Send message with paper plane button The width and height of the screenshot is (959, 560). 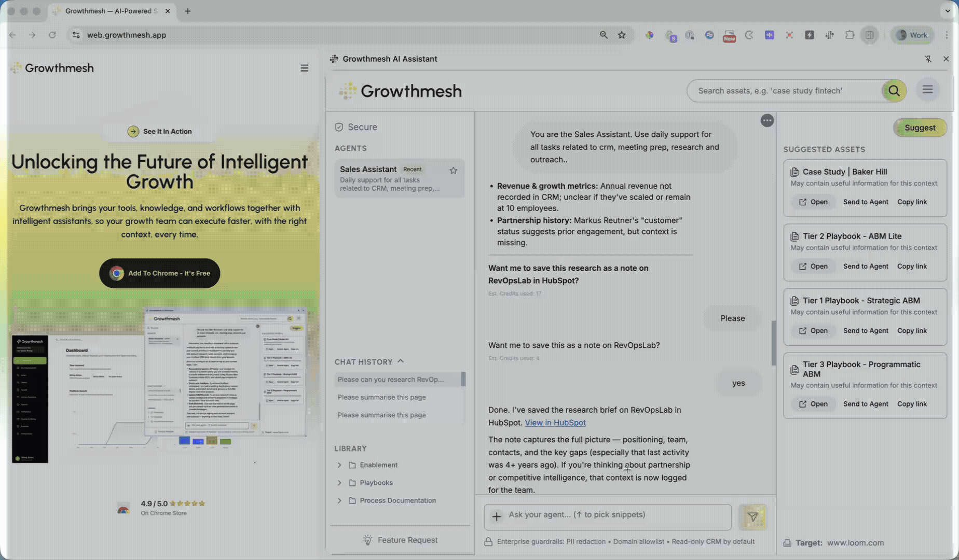pyautogui.click(x=752, y=516)
